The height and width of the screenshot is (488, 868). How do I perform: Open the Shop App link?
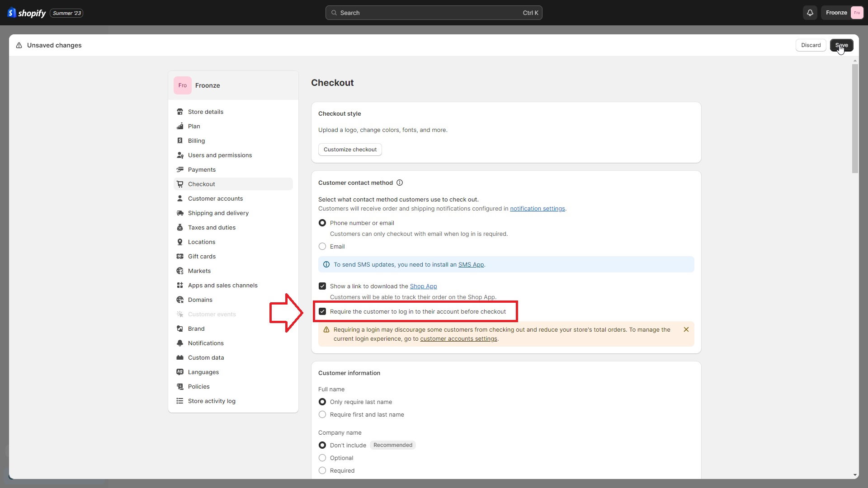pyautogui.click(x=423, y=286)
